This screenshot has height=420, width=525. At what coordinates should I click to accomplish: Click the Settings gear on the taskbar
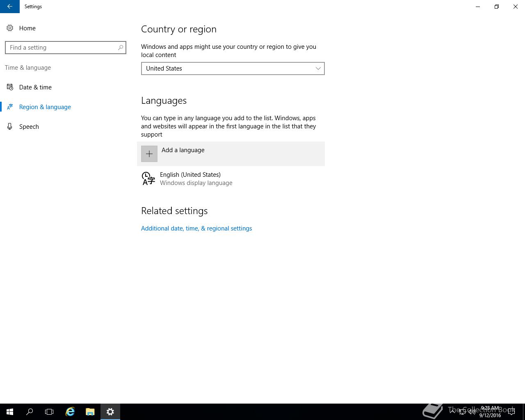coord(110,412)
